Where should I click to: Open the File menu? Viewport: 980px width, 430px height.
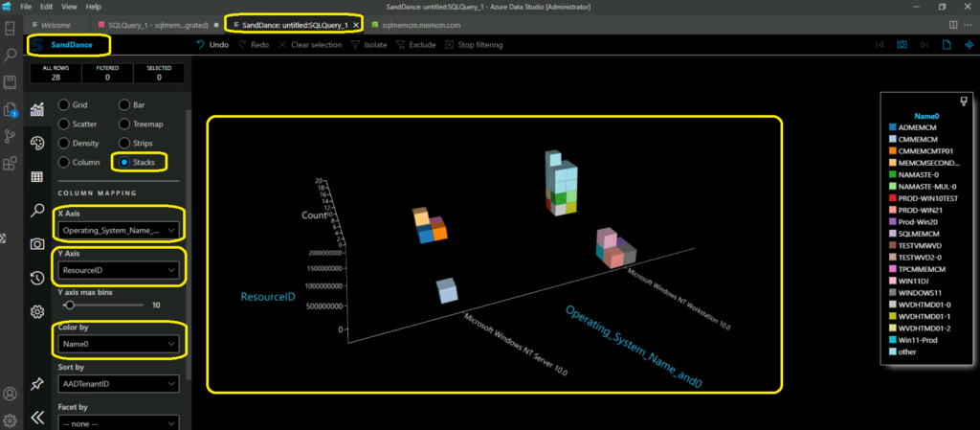point(26,7)
